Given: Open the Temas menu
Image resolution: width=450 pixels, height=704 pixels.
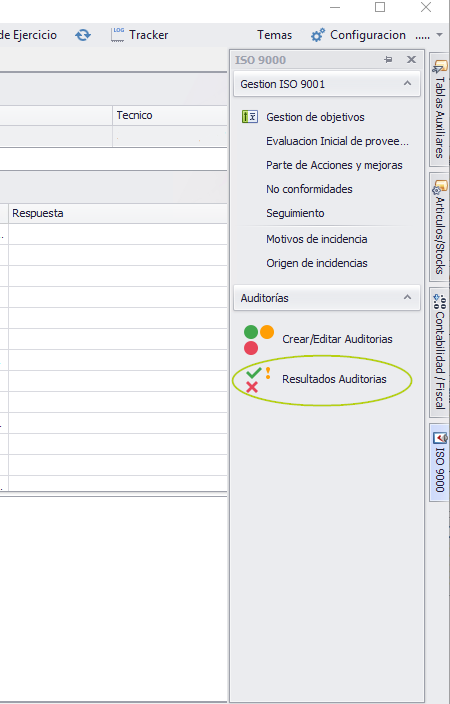Looking at the screenshot, I should pyautogui.click(x=274, y=35).
